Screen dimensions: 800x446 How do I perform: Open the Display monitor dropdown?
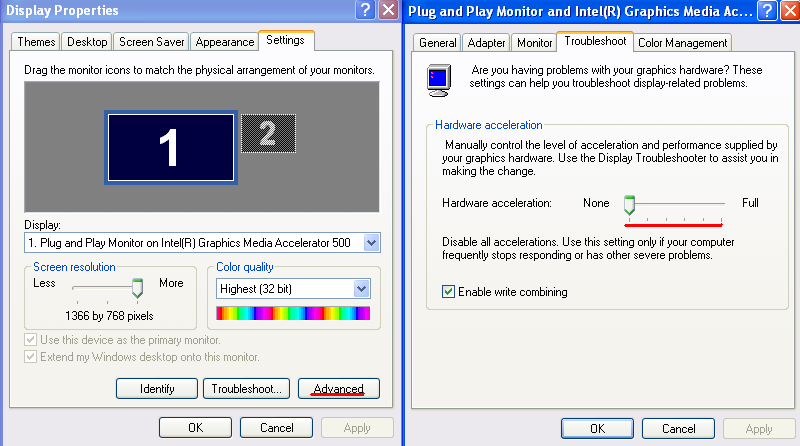pyautogui.click(x=371, y=243)
